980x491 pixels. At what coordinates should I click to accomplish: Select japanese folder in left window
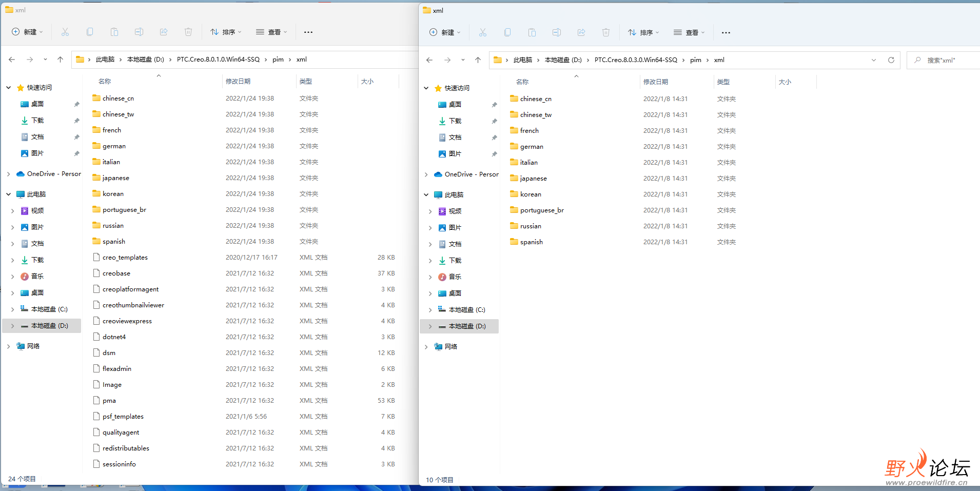(115, 178)
